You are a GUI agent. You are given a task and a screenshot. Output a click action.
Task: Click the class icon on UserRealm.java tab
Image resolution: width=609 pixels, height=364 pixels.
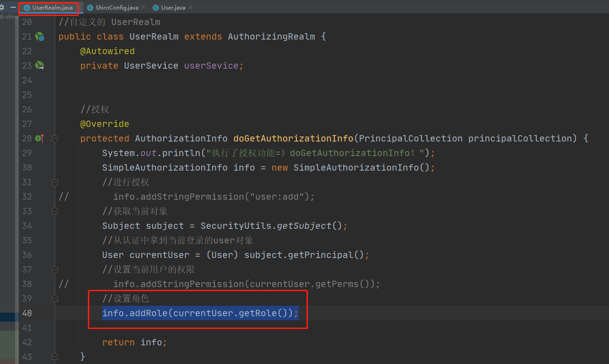point(26,8)
